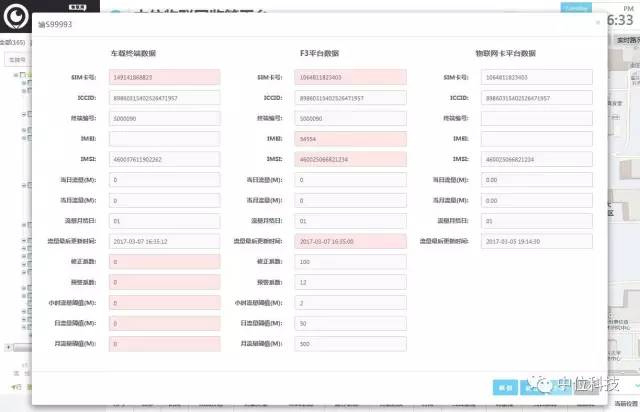
Task: Click 日流量阈值(M) field under 车载终端数据
Action: coord(164,323)
